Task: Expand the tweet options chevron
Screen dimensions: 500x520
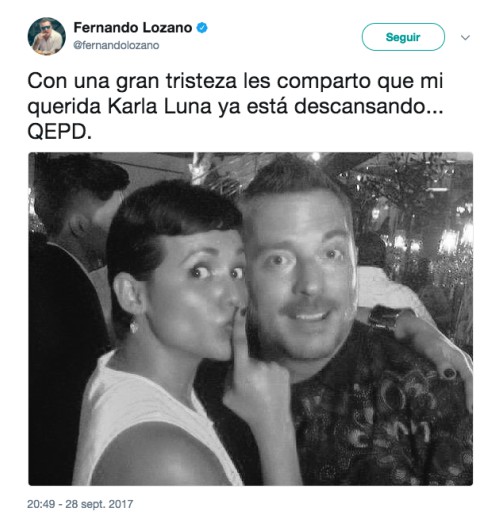Action: 465,37
